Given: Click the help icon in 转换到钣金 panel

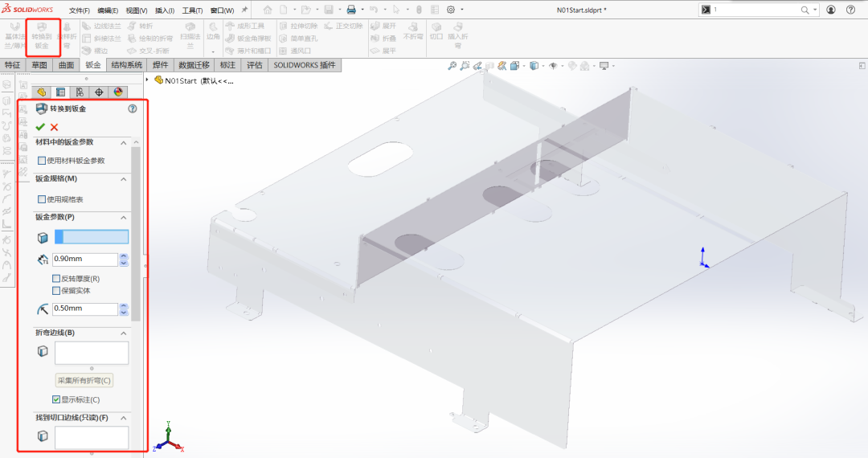Looking at the screenshot, I should coord(133,108).
